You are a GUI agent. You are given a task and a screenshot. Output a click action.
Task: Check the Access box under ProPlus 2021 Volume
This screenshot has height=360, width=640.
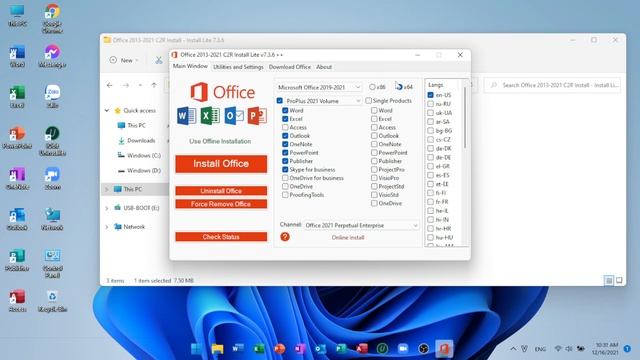click(x=285, y=127)
